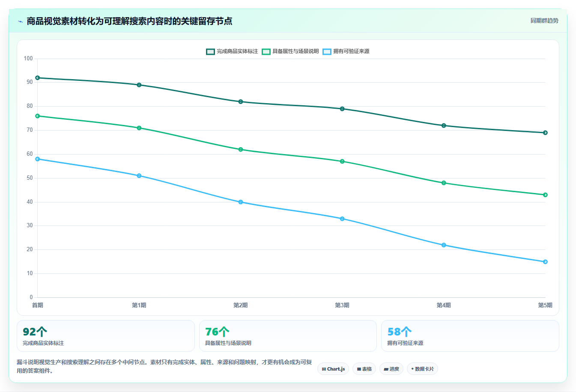The width and height of the screenshot is (576, 392).
Task: Click the 漏斗说明 description paragraph
Action: 164,366
